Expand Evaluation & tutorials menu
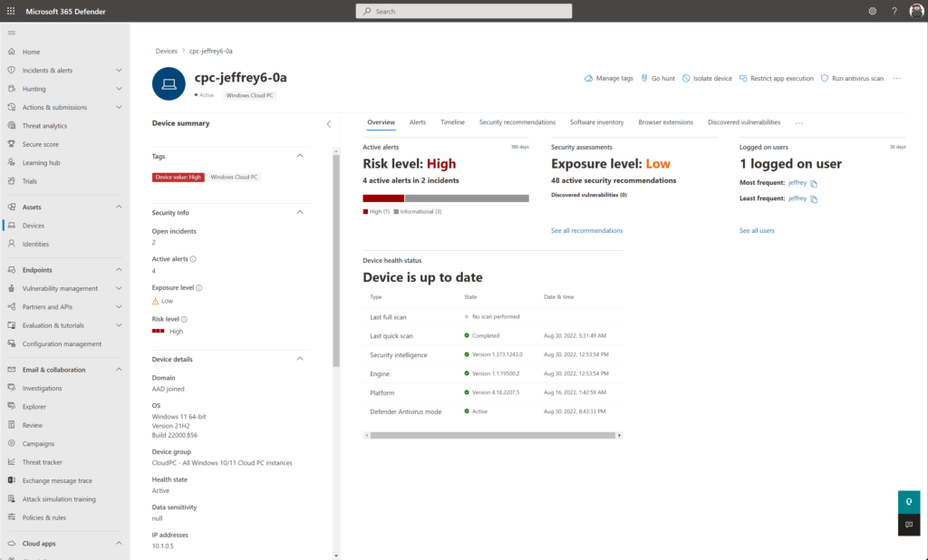 click(x=119, y=325)
